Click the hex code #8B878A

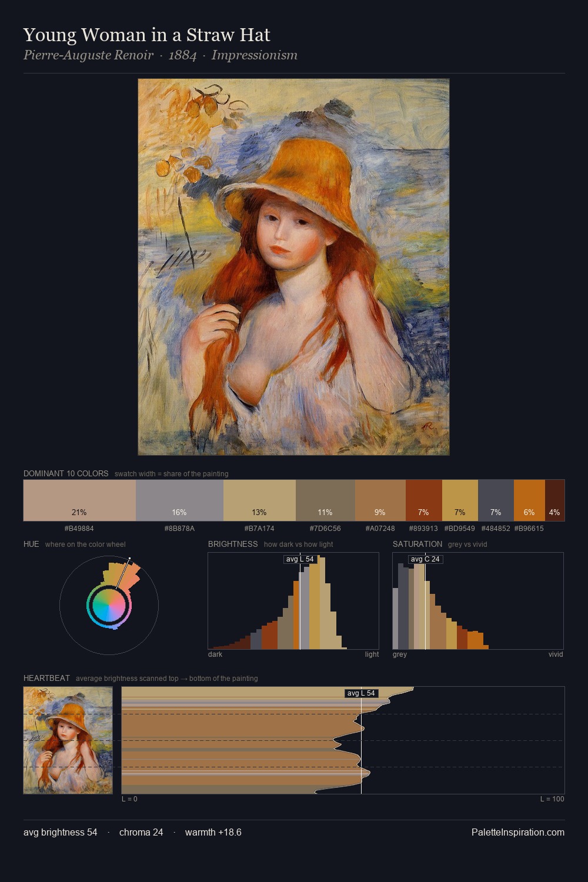[179, 529]
